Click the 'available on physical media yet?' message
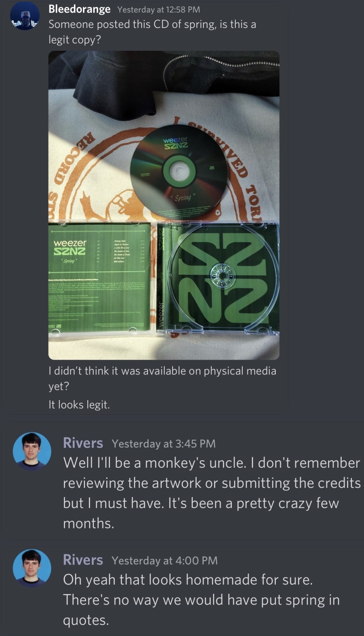Image resolution: width=364 pixels, height=636 pixels. point(162,378)
